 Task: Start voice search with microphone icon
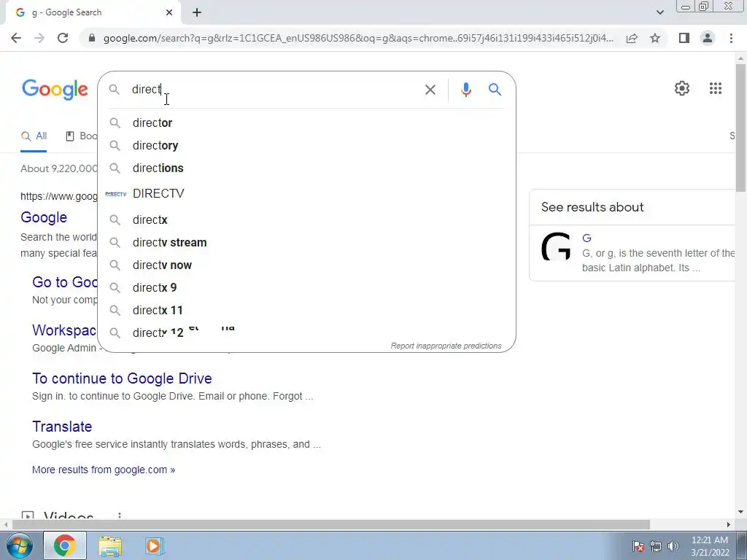(x=466, y=90)
